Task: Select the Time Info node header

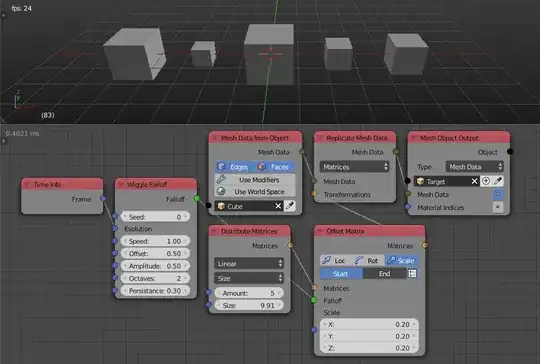Action: click(62, 184)
